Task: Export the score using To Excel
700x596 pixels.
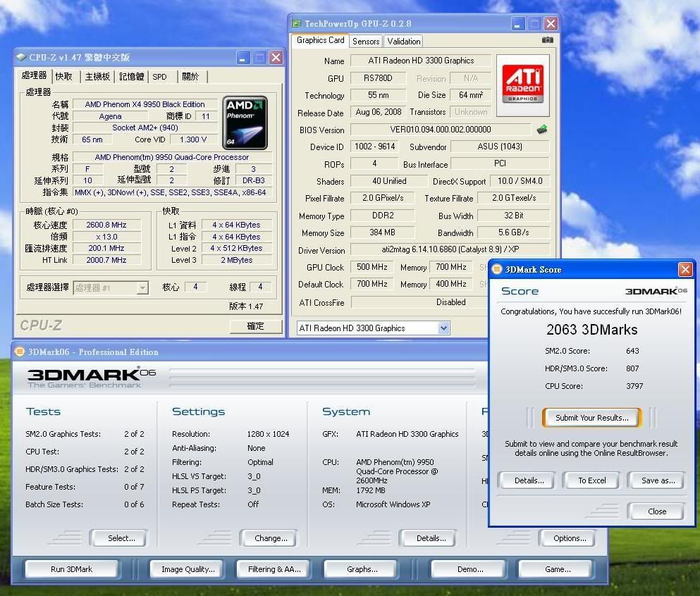Action: click(592, 480)
